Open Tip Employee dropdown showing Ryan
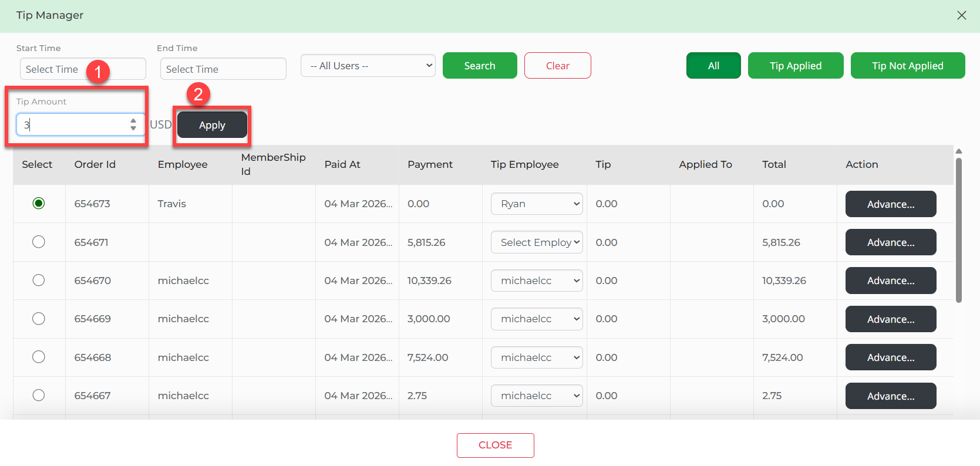Screen dimensions: 980x466 tap(537, 204)
